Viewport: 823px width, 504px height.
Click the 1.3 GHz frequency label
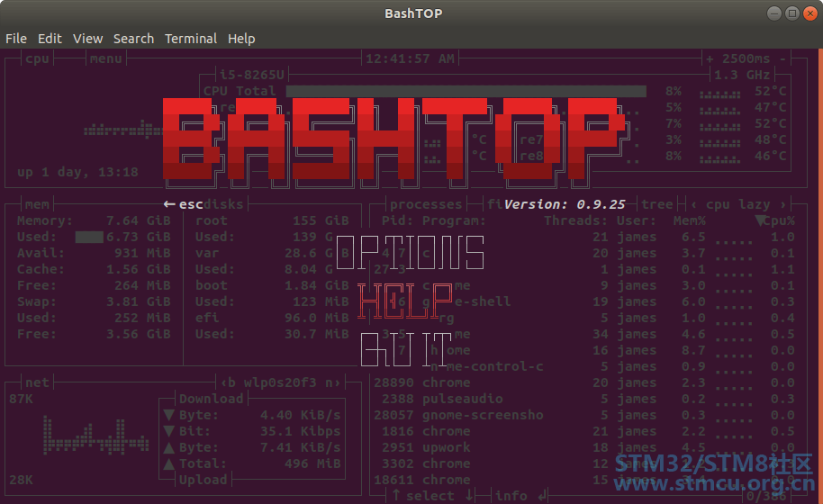(742, 75)
